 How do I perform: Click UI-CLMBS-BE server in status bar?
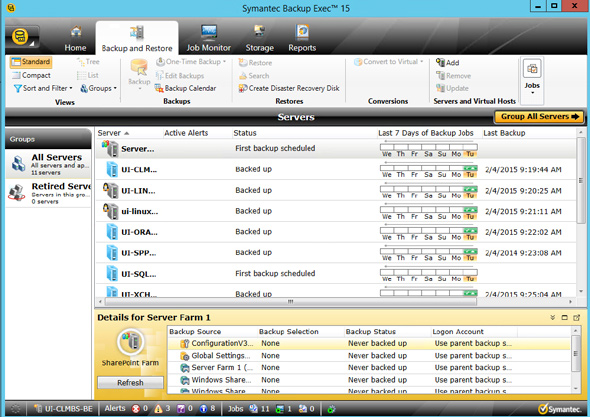pyautogui.click(x=63, y=409)
